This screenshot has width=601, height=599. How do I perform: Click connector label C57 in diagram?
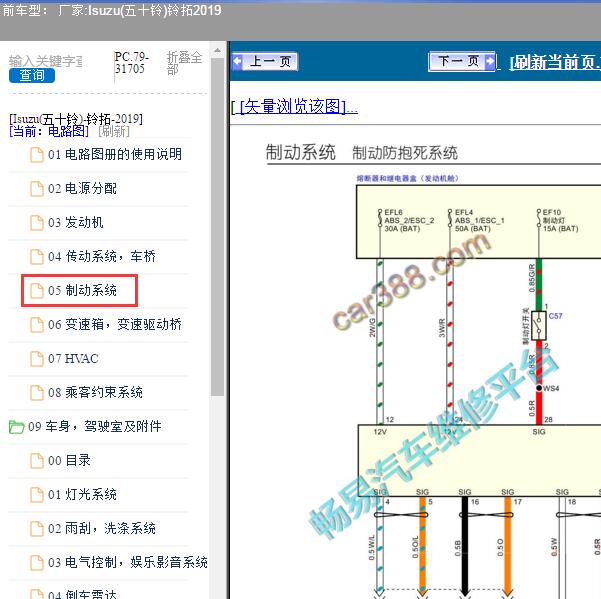[555, 316]
